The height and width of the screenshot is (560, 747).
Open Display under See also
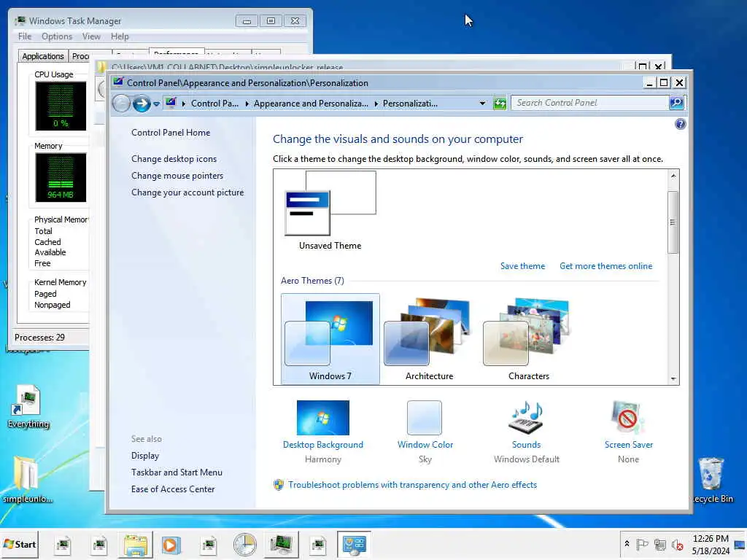[x=145, y=456]
